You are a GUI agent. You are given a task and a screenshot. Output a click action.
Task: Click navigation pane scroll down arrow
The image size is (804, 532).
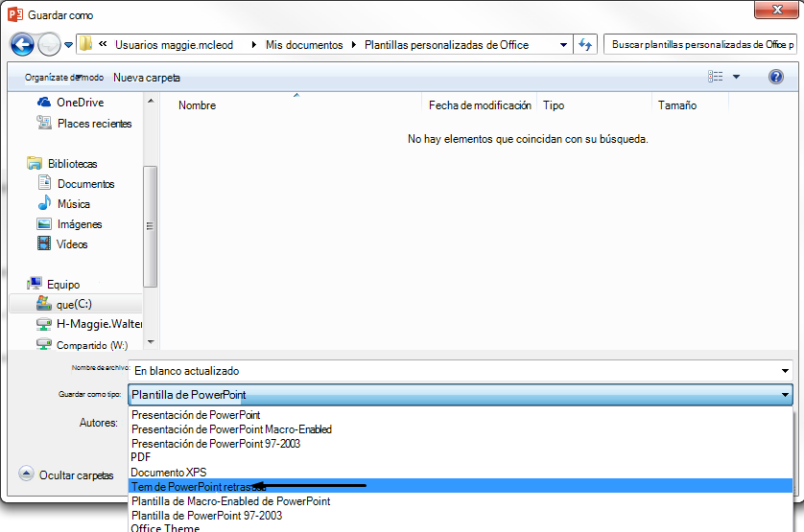point(151,342)
